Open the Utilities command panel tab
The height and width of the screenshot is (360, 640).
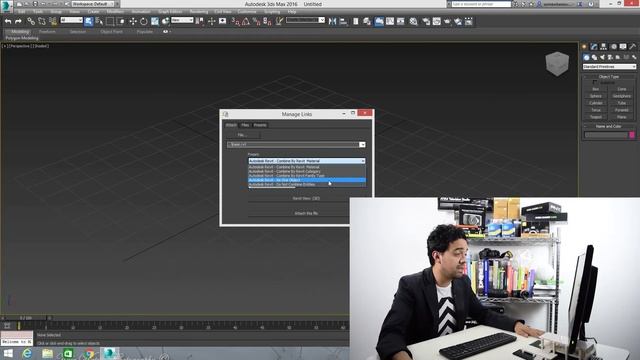click(x=633, y=47)
